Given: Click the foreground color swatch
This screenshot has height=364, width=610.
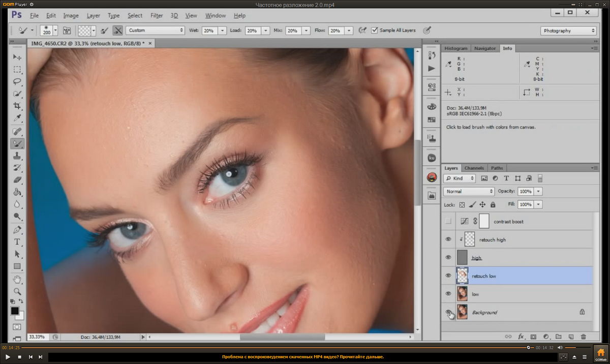Looking at the screenshot, I should 15,311.
